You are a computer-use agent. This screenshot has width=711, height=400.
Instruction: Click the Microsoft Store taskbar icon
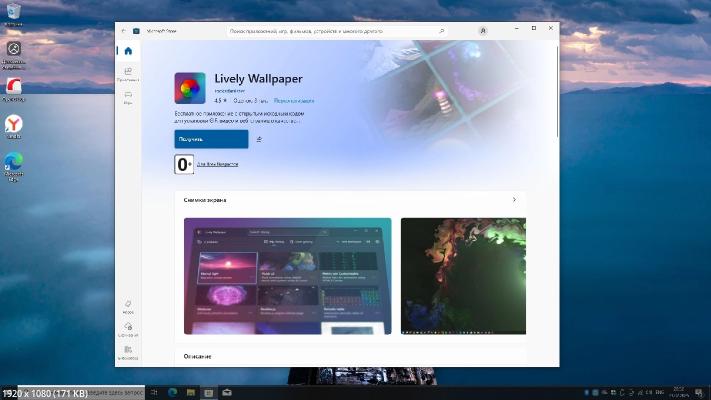coord(209,393)
